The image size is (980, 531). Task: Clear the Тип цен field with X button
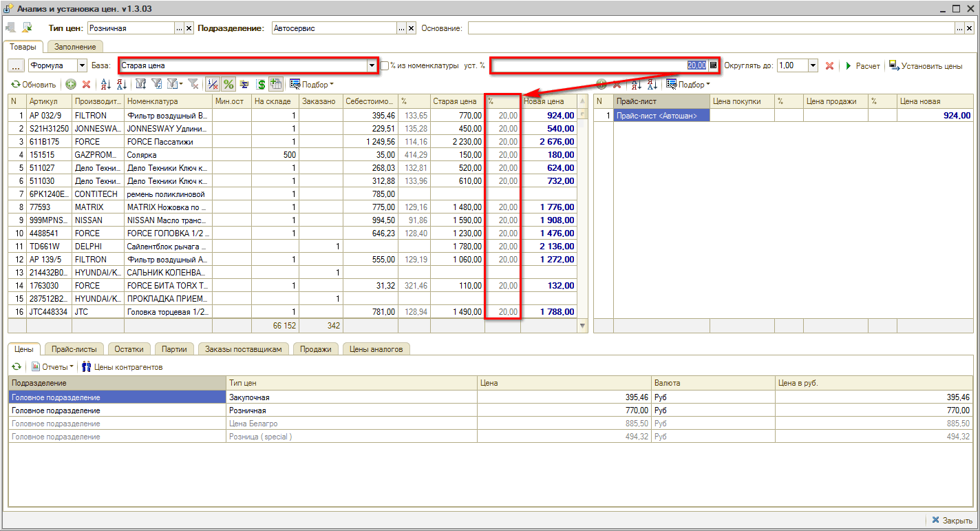pyautogui.click(x=189, y=28)
